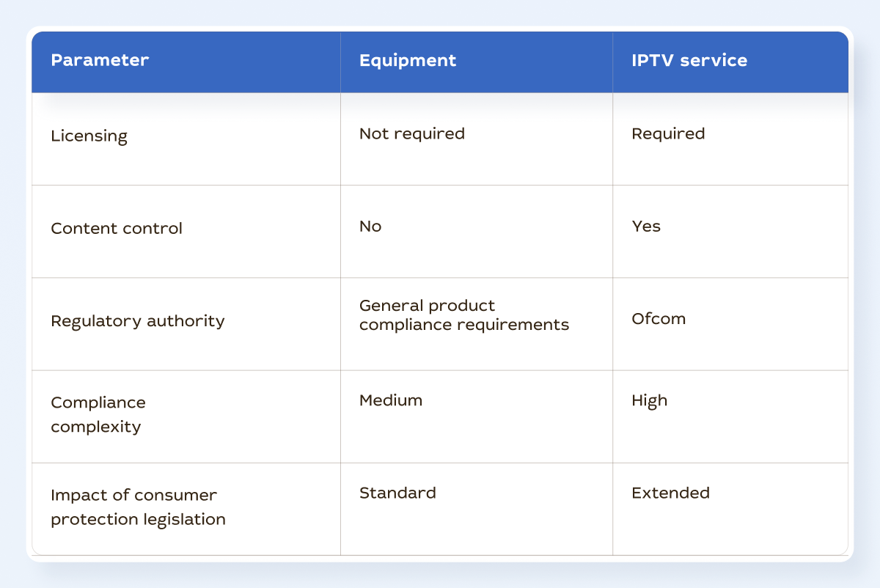
Task: Click the Equipment column header
Action: pos(408,61)
